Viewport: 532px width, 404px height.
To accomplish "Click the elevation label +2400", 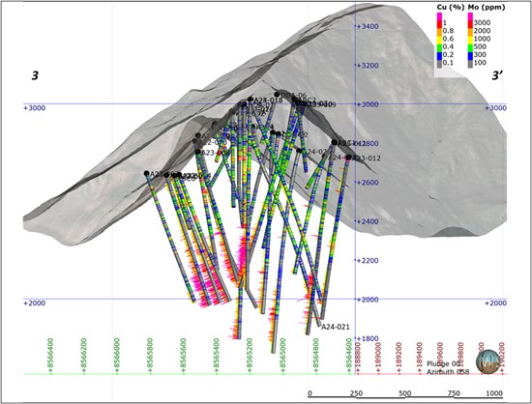I will pyautogui.click(x=367, y=221).
